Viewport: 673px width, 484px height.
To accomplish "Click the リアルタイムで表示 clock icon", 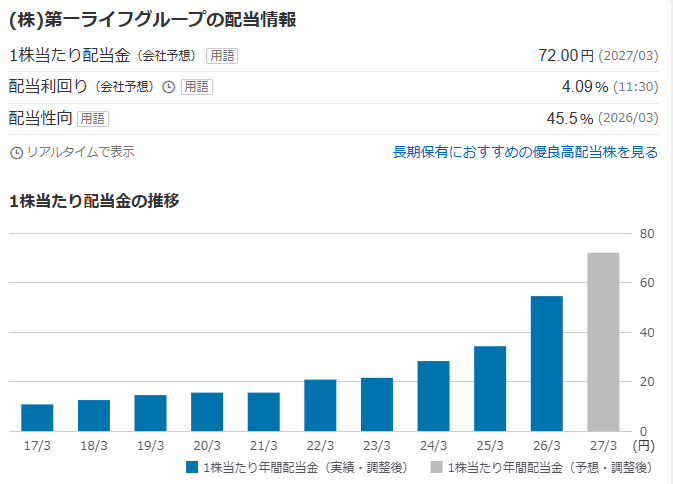I will point(16,153).
